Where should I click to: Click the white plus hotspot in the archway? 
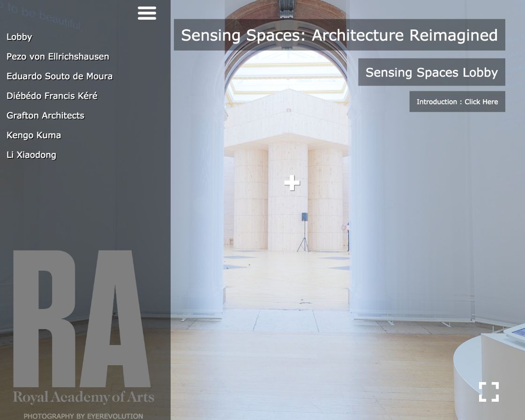coord(292,183)
